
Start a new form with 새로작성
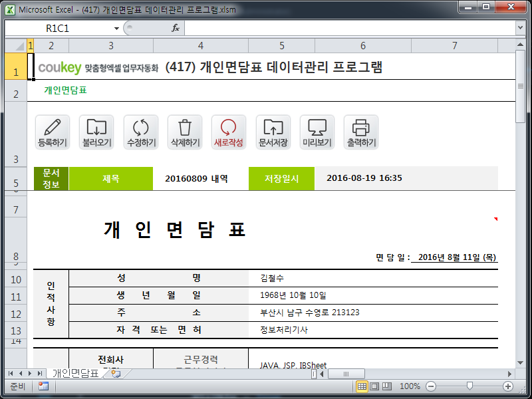tap(229, 132)
